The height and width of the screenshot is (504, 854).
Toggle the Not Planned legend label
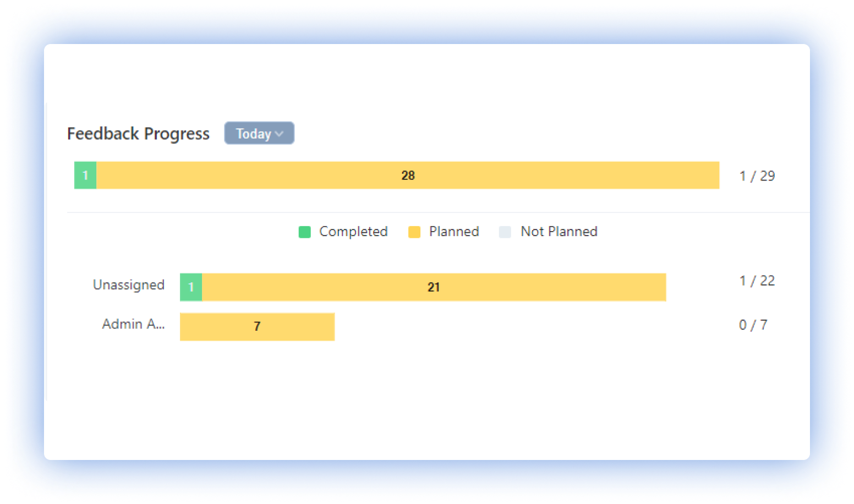click(559, 232)
